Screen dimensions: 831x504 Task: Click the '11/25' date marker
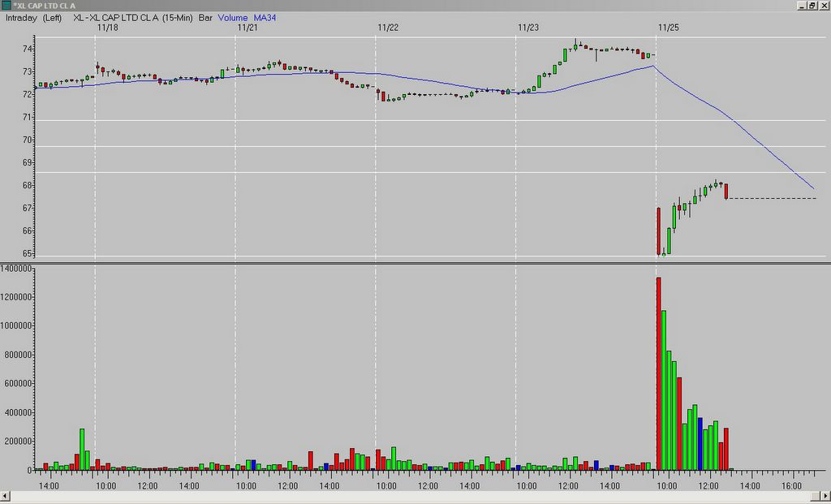point(669,28)
